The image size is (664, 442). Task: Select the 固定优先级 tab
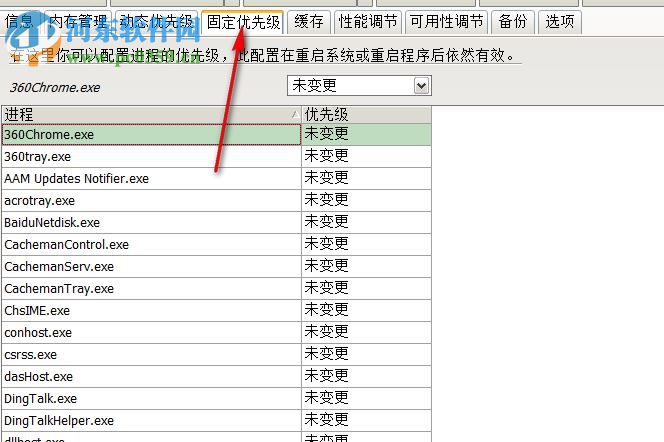click(243, 22)
